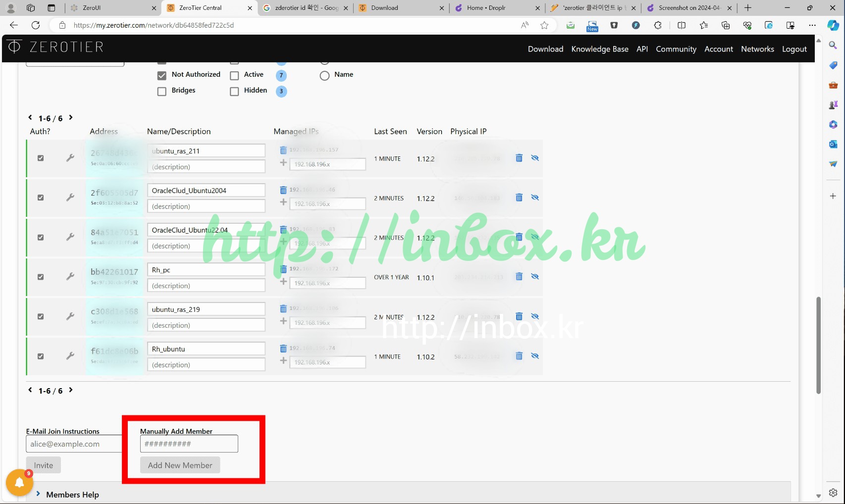Viewport: 845px width, 504px height.
Task: Switch to Home • Droplr browser tab
Action: click(497, 8)
